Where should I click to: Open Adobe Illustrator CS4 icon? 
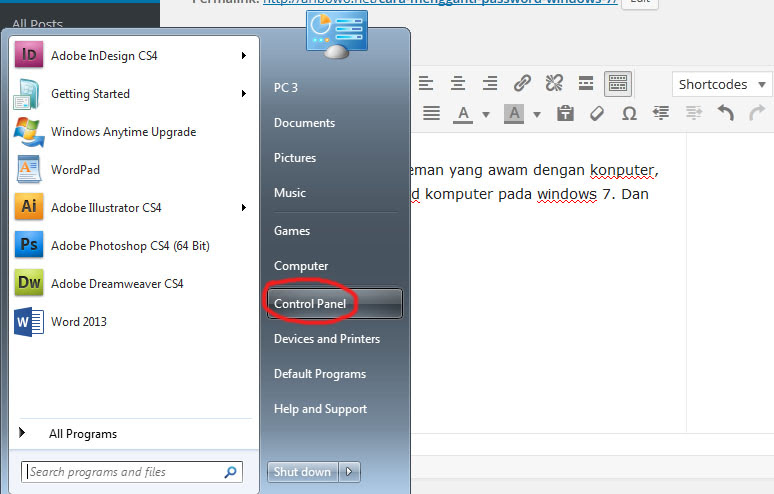click(29, 207)
